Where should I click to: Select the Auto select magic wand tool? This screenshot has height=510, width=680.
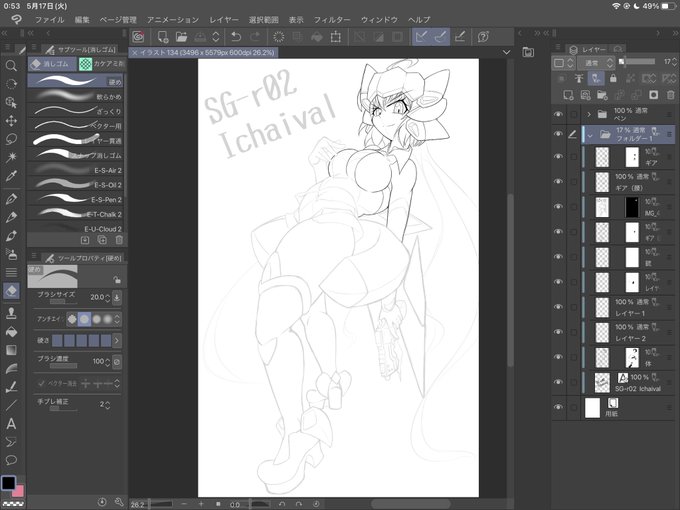pos(11,157)
